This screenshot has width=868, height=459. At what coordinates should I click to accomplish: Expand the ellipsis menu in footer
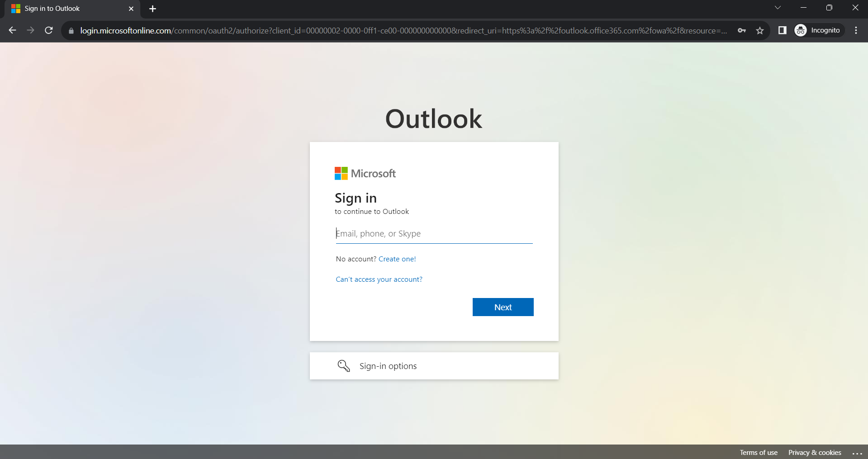point(857,453)
